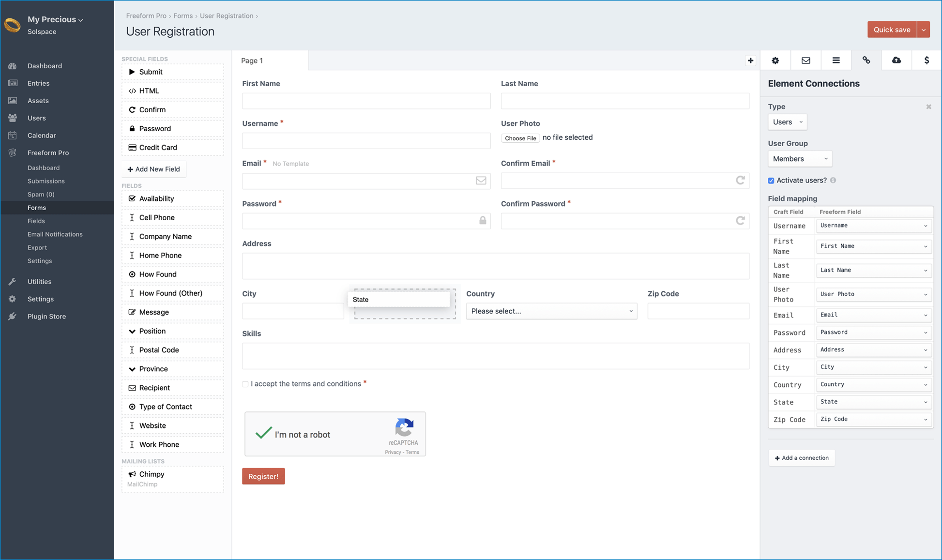The image size is (942, 560).
Task: Disable the Activate users checkbox
Action: [771, 180]
